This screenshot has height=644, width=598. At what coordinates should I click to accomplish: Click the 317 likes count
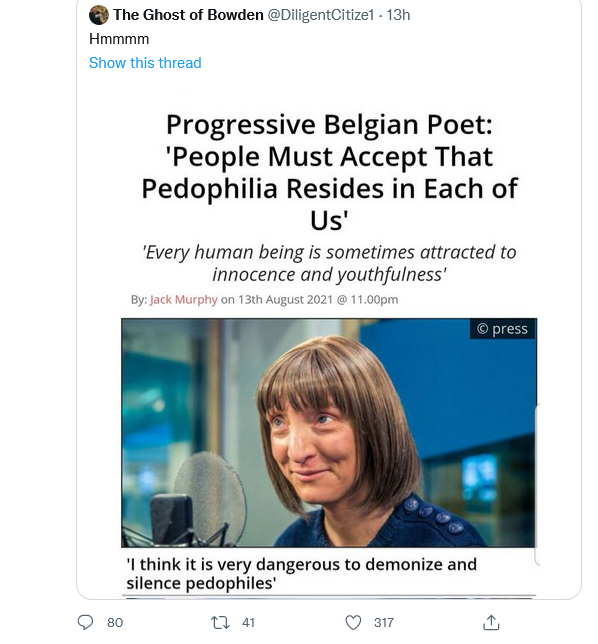coord(384,623)
